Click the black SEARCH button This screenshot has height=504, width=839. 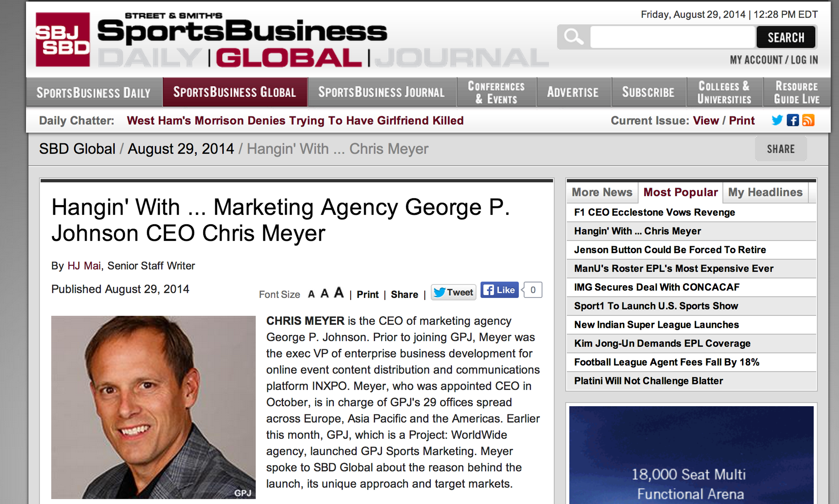coord(786,37)
